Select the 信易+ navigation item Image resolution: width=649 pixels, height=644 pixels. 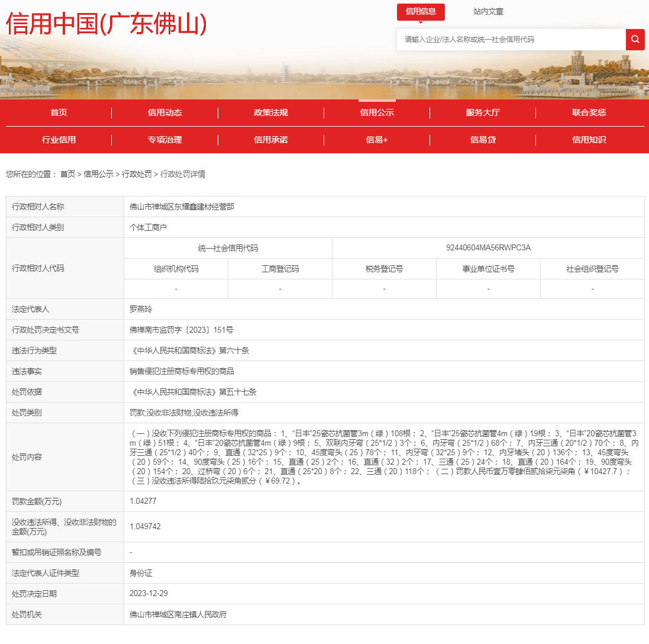tap(377, 140)
